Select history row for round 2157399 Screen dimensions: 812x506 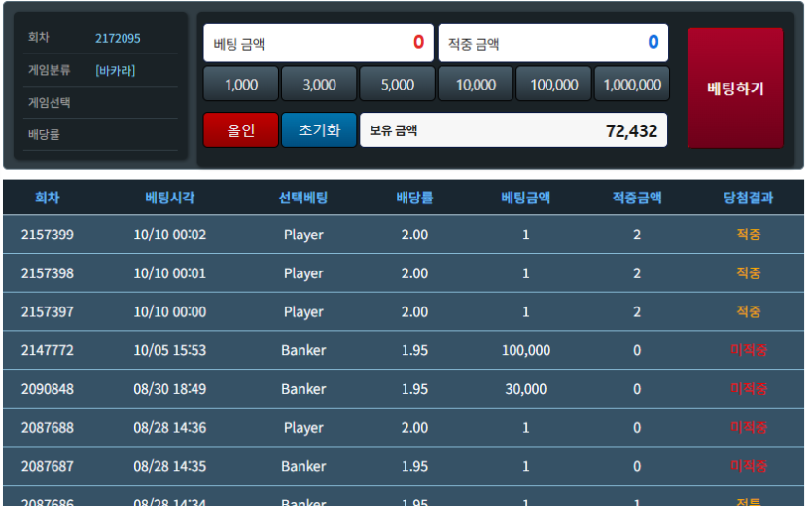404,235
